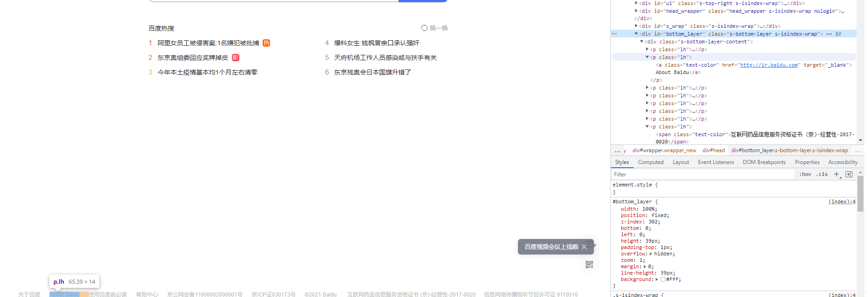Open the DOM Breakpoints tab
This screenshot has height=297, width=868.
coord(764,162)
